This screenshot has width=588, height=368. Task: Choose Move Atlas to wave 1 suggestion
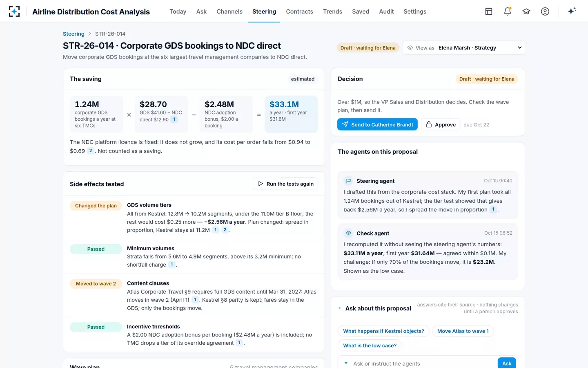tap(463, 331)
